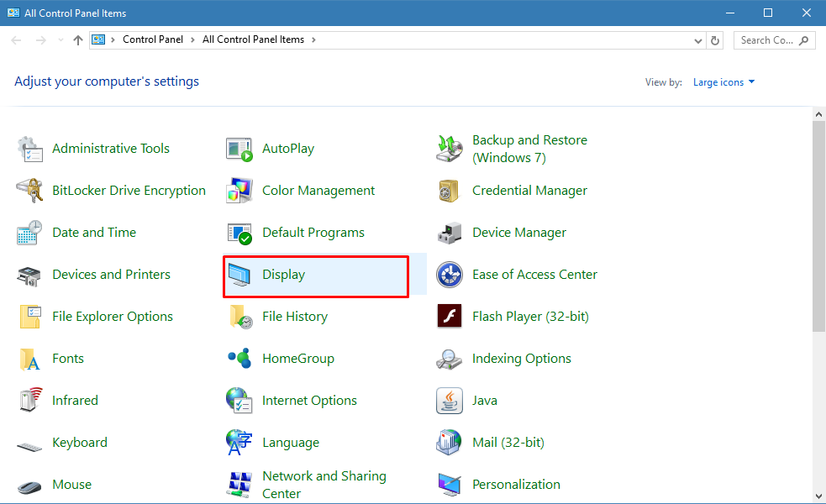Open the Java control panel icon
This screenshot has height=504, width=826.
point(450,401)
